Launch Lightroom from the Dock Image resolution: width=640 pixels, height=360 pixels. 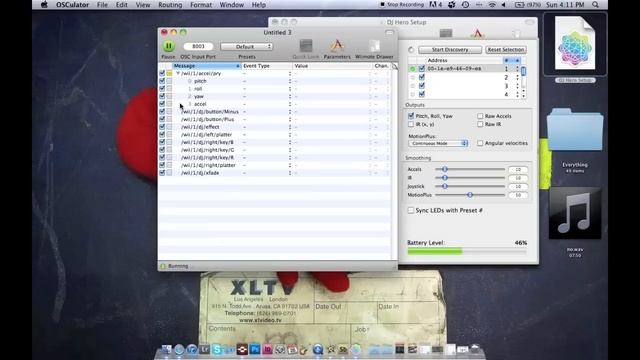(x=204, y=349)
